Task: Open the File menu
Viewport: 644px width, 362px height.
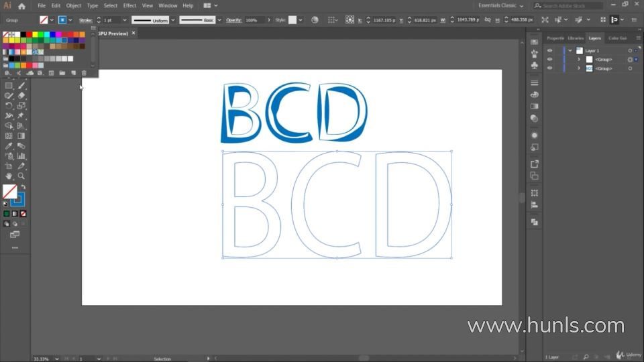Action: (42, 6)
